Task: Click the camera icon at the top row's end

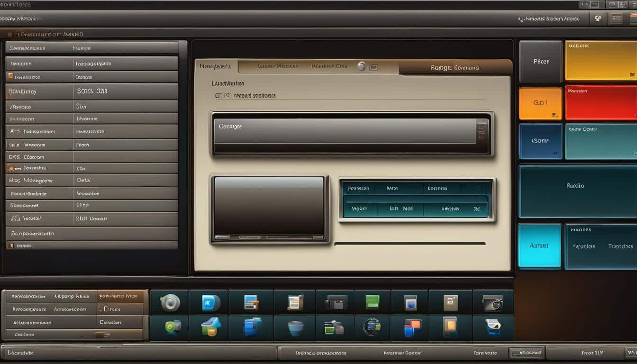Action: coord(492,303)
